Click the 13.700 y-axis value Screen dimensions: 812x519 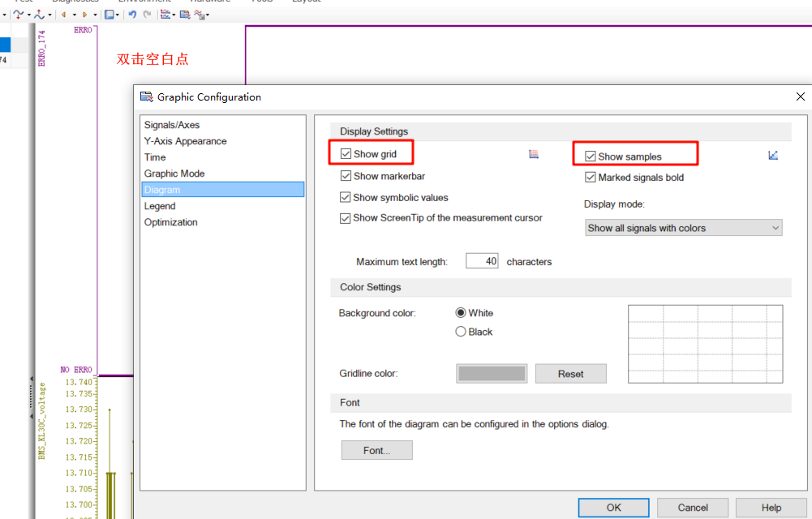pyautogui.click(x=79, y=504)
